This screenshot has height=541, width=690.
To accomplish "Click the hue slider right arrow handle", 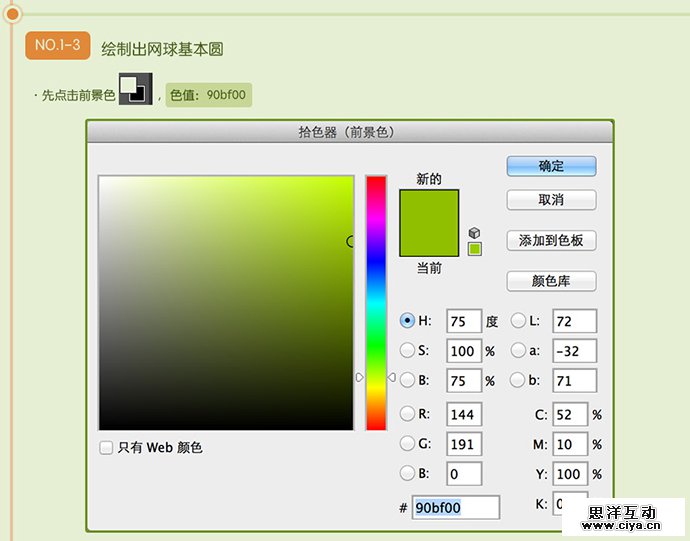I will (x=392, y=377).
